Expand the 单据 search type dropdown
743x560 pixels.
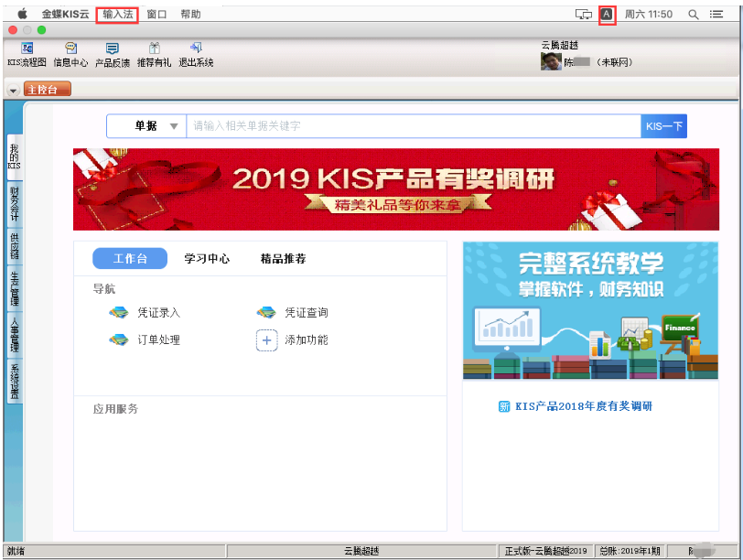(x=146, y=126)
